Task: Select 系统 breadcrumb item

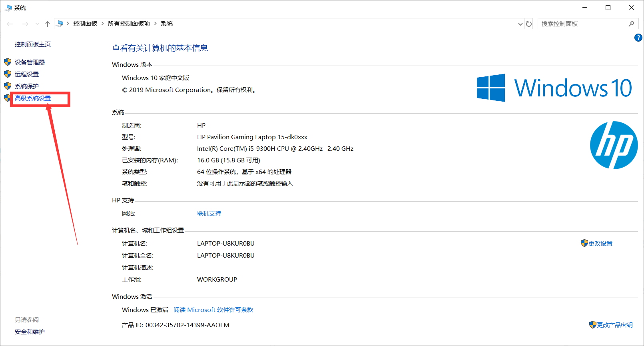Action: coord(167,24)
